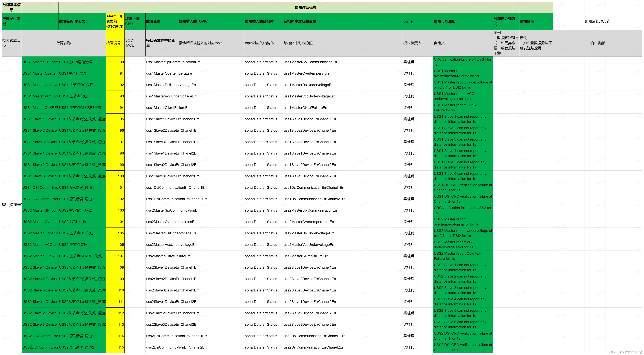Screen dimensions: 644x355
Task: Click the '故障名称[小分类]' column header
Action: pos(82,21)
